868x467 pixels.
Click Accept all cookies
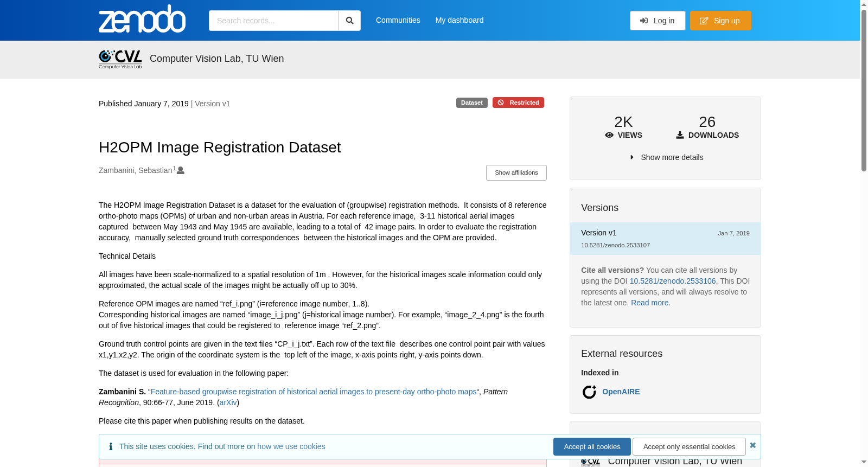tap(592, 446)
